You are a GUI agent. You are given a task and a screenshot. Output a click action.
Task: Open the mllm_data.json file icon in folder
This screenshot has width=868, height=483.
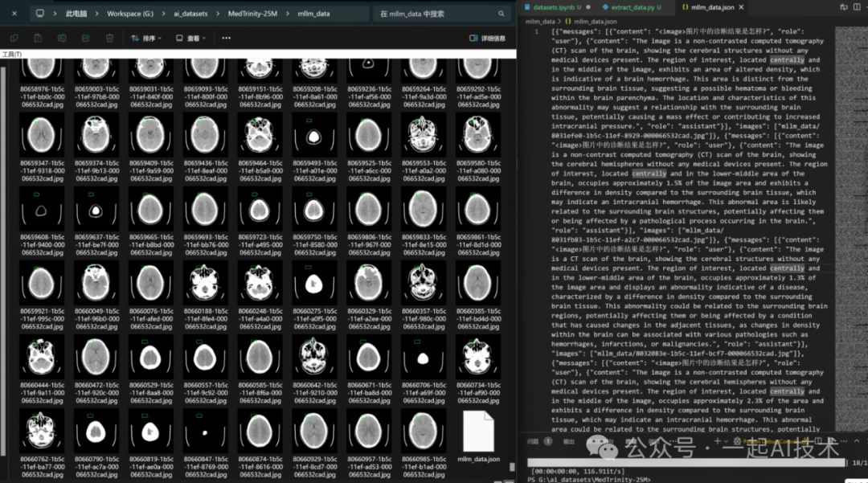point(478,432)
